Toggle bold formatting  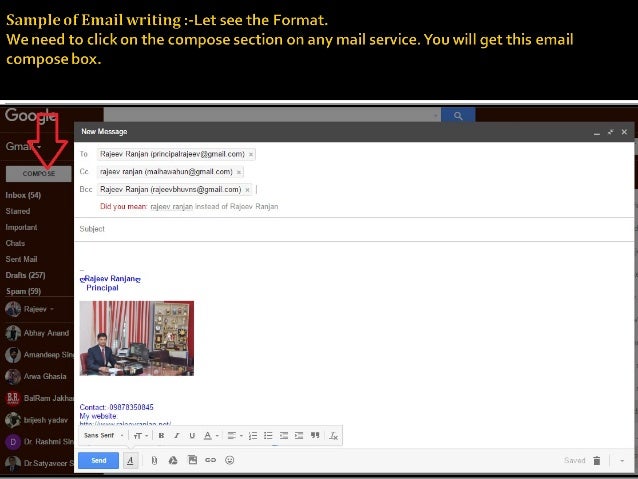161,435
